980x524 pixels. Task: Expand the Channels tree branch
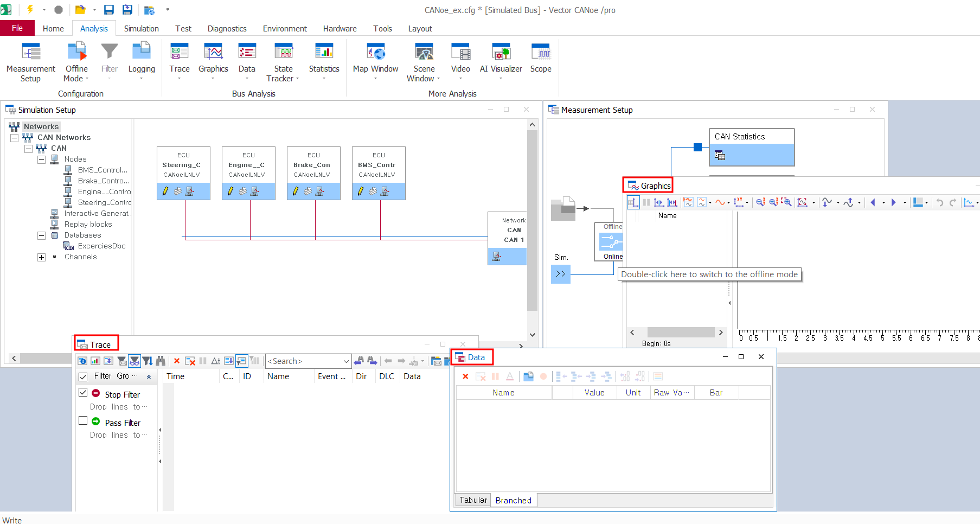point(41,257)
